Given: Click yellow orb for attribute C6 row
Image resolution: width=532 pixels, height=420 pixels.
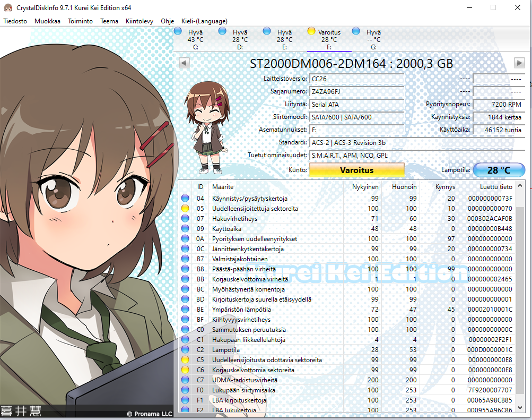Looking at the screenshot, I should pos(185,370).
